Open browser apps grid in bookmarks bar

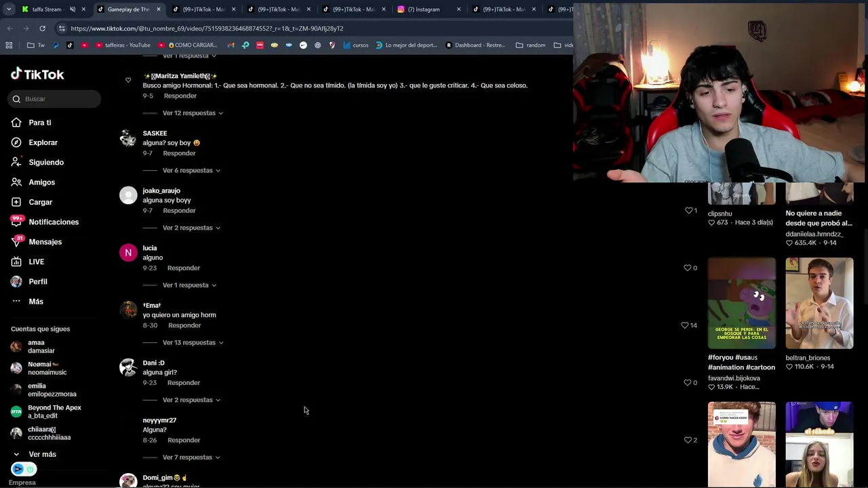click(9, 45)
